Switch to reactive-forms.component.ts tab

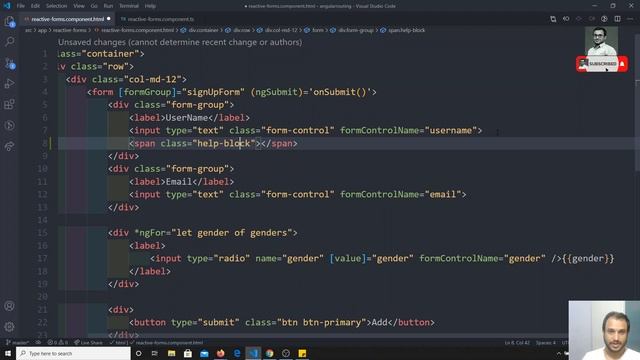157,19
